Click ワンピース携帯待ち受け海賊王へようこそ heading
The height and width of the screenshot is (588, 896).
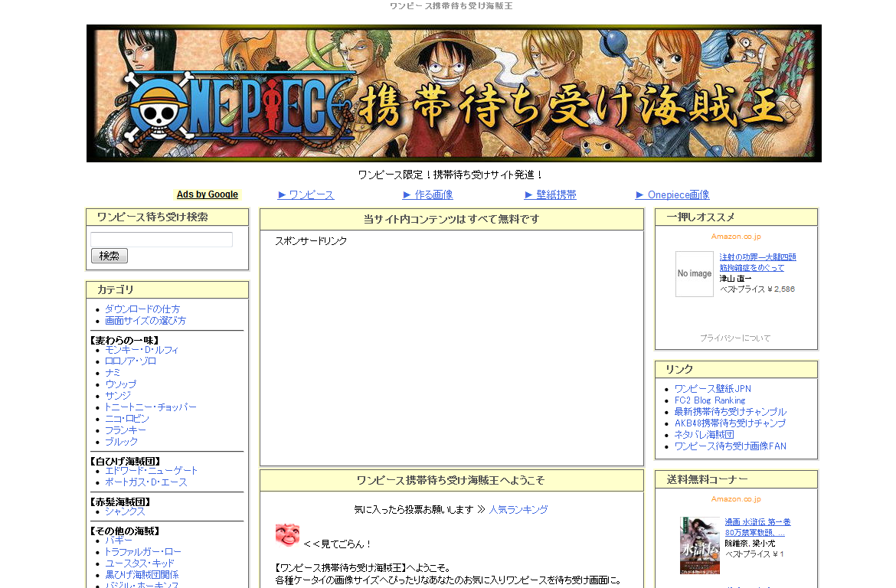coord(451,481)
